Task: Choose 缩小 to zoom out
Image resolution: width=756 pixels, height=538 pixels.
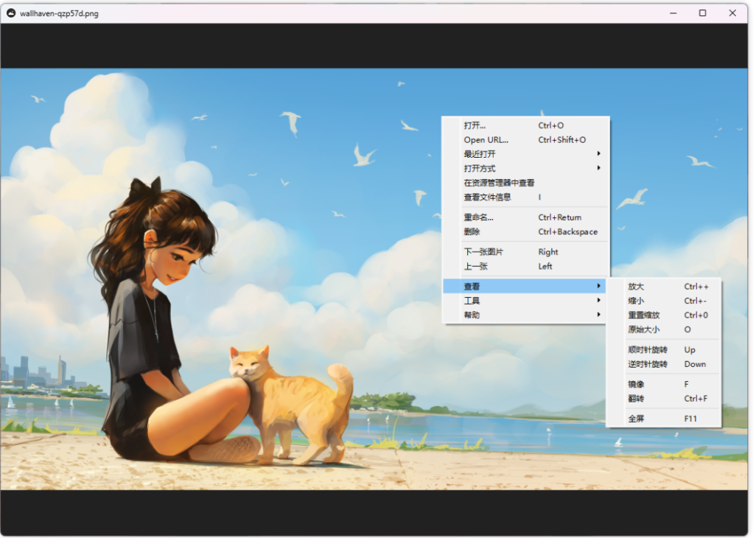Action: [x=663, y=301]
